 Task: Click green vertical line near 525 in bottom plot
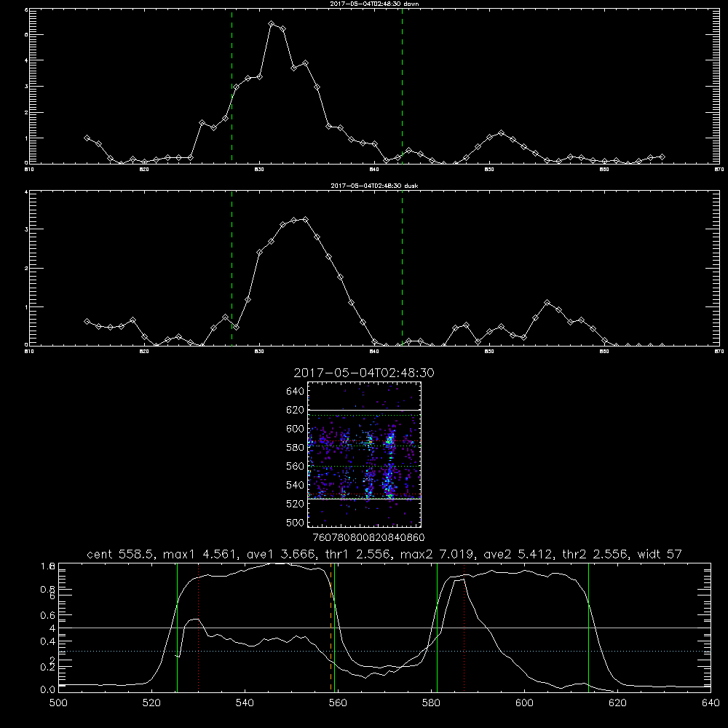point(178,627)
